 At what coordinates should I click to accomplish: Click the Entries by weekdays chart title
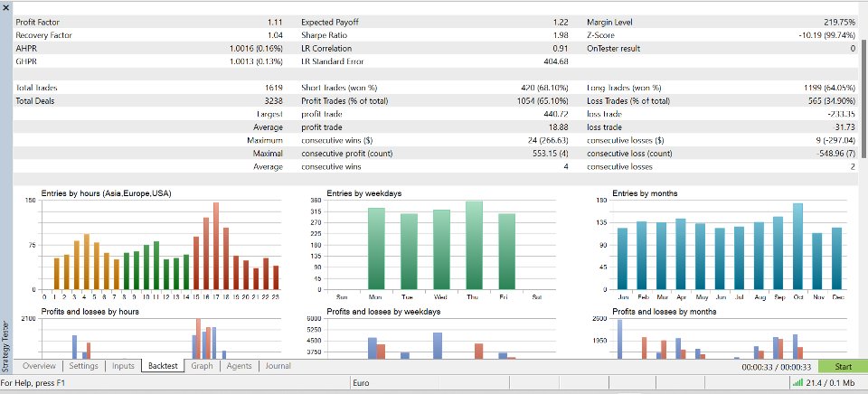point(364,193)
